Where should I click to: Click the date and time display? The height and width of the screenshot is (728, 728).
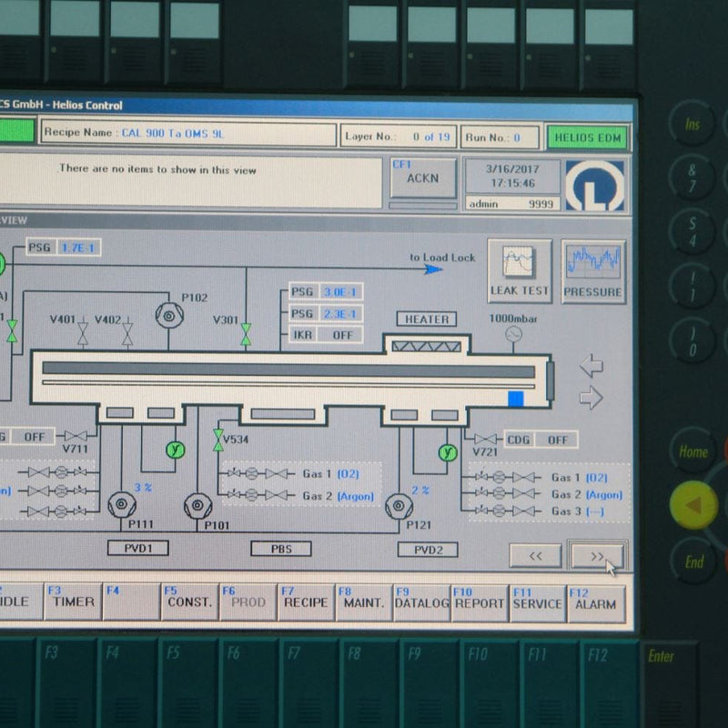(x=512, y=176)
